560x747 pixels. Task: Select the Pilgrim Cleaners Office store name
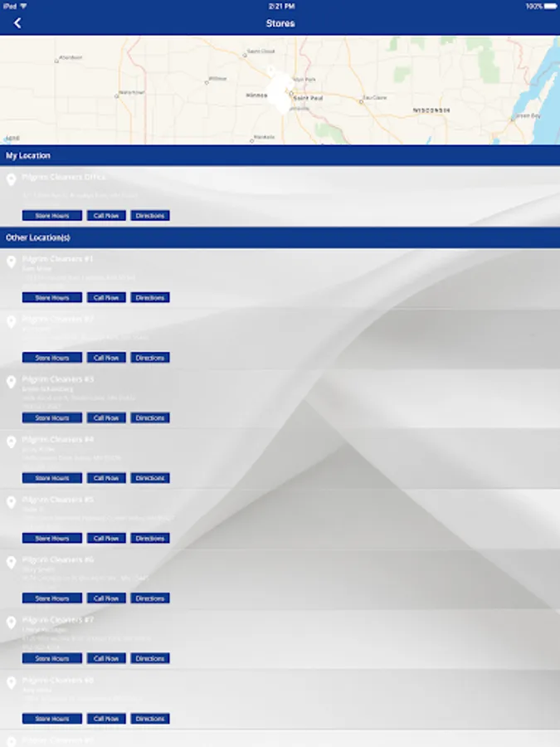point(64,177)
